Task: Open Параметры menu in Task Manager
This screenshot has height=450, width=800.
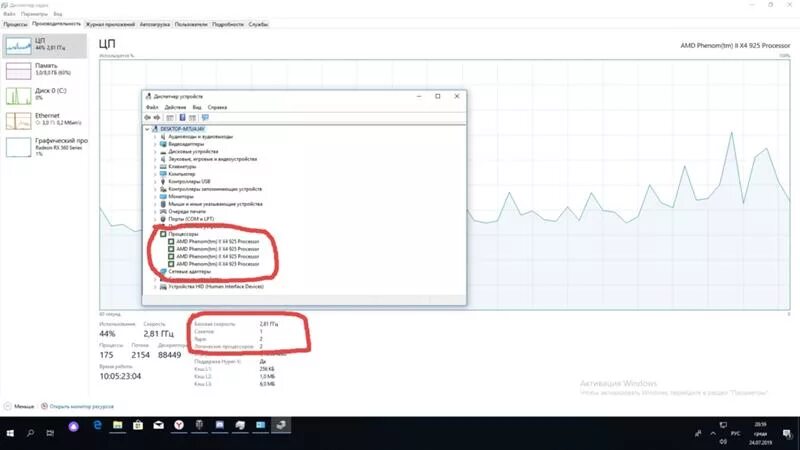Action: [x=34, y=14]
